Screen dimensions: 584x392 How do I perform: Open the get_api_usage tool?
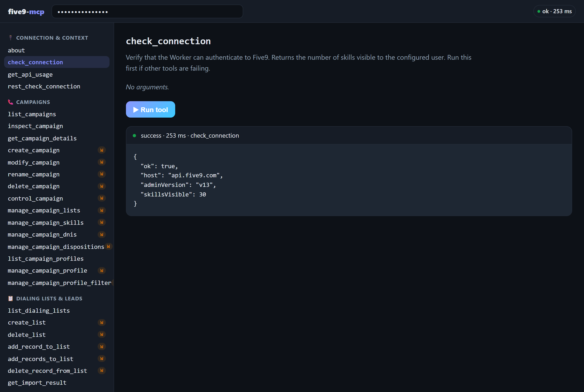coord(57,75)
